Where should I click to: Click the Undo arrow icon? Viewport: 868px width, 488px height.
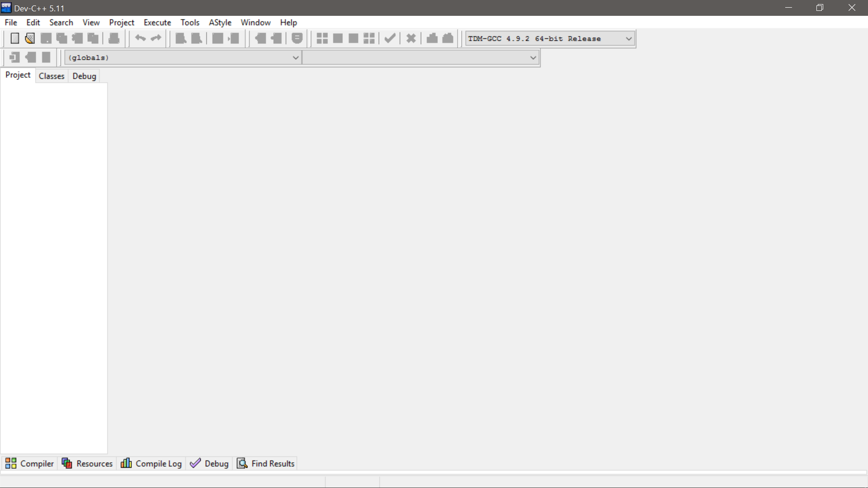[x=140, y=38]
